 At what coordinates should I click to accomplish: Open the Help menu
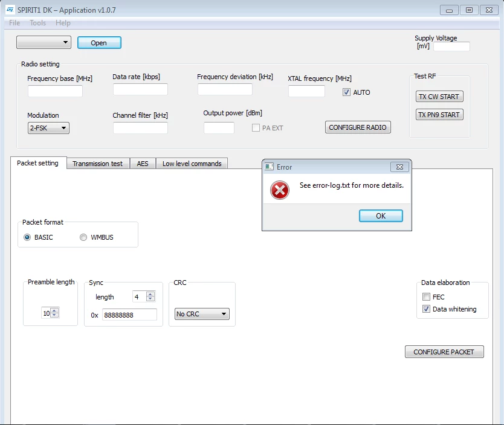[63, 23]
